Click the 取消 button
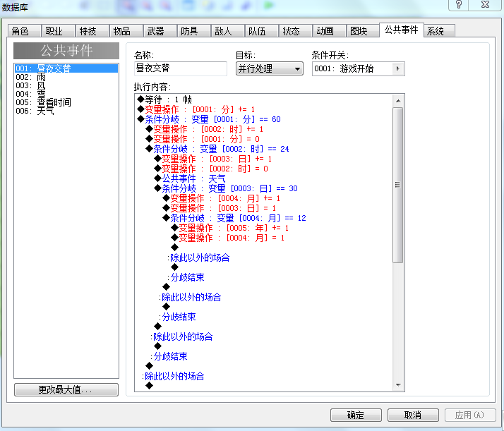This screenshot has width=504, height=431. point(413,415)
